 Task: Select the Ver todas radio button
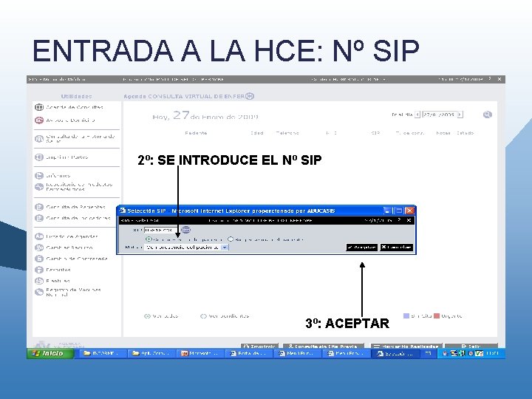pos(147,316)
